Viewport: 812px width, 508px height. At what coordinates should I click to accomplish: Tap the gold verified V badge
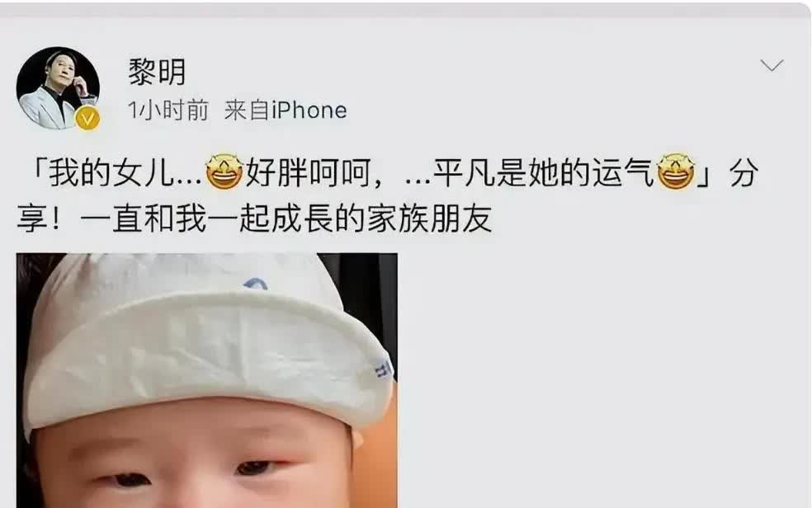(87, 119)
